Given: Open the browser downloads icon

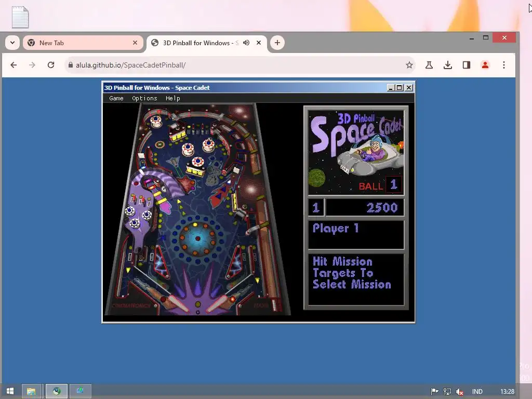Looking at the screenshot, I should 447,65.
